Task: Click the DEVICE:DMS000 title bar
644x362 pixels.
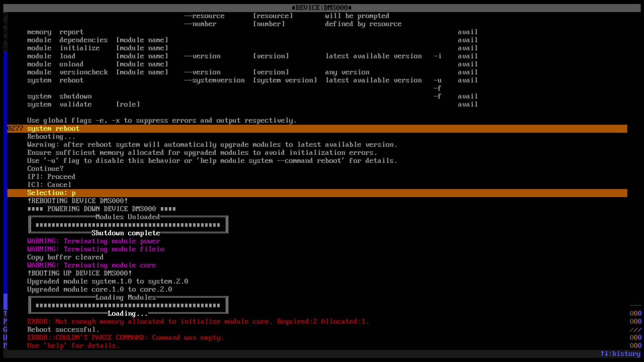Action: pos(322,8)
